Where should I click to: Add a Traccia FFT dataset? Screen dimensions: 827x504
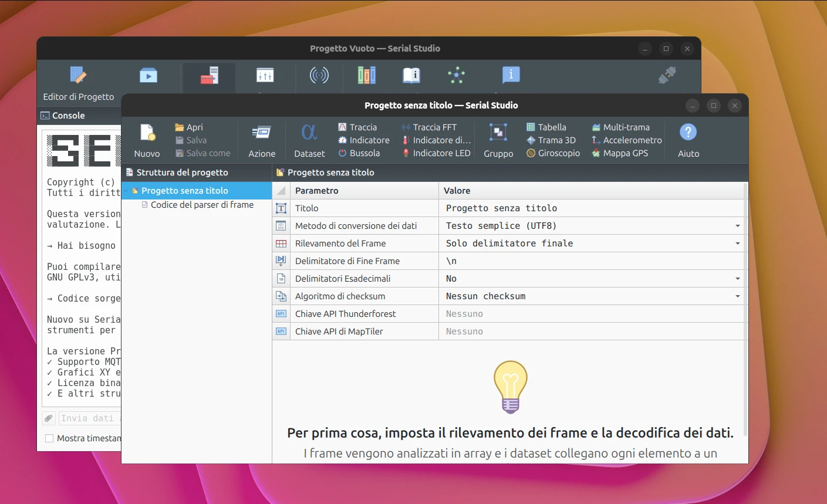tap(429, 127)
